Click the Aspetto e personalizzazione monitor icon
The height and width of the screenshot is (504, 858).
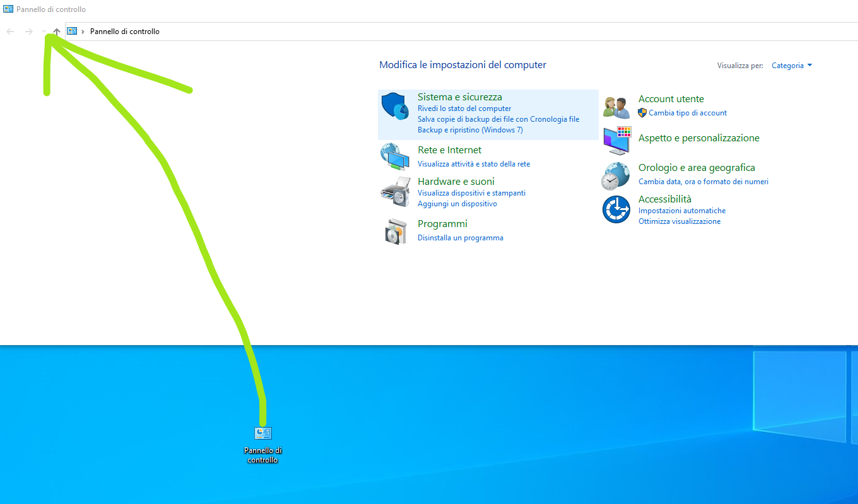[617, 140]
